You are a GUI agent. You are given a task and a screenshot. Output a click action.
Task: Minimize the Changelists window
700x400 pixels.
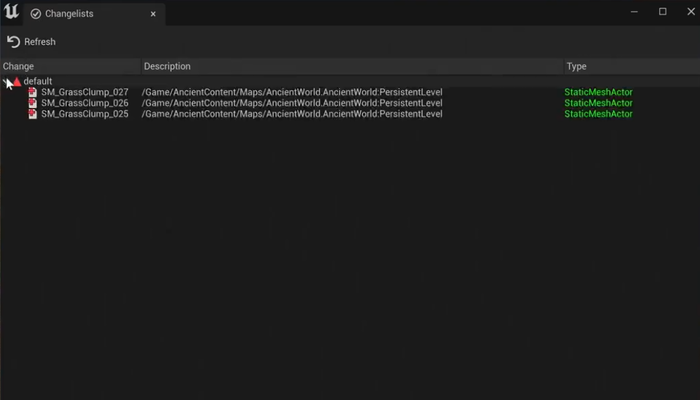634,12
